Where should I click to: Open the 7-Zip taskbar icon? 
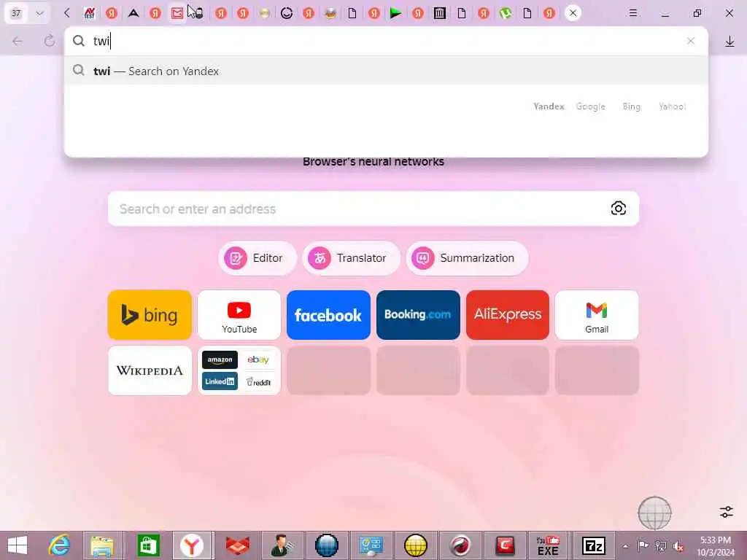594,545
